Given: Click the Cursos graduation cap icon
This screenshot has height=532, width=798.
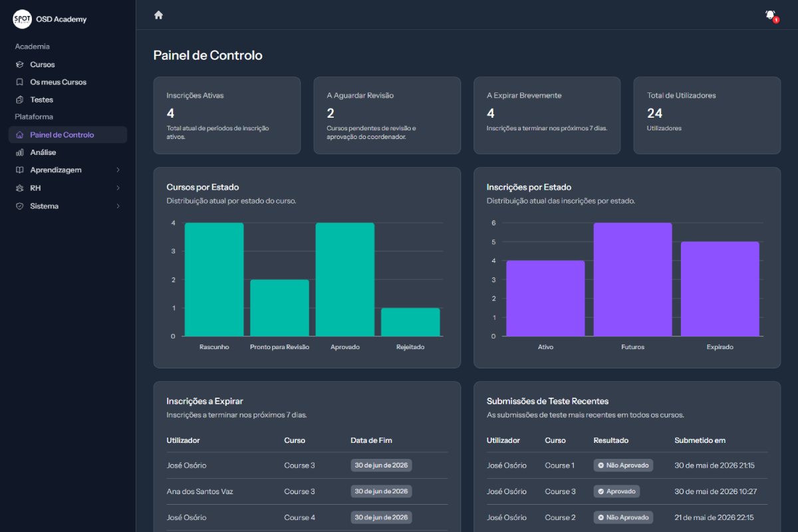Looking at the screenshot, I should click(x=20, y=65).
